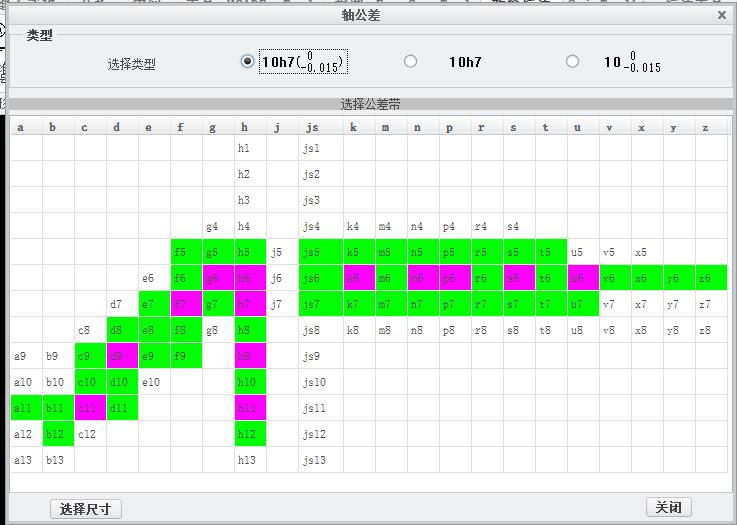Select the g4 cell

click(x=218, y=226)
